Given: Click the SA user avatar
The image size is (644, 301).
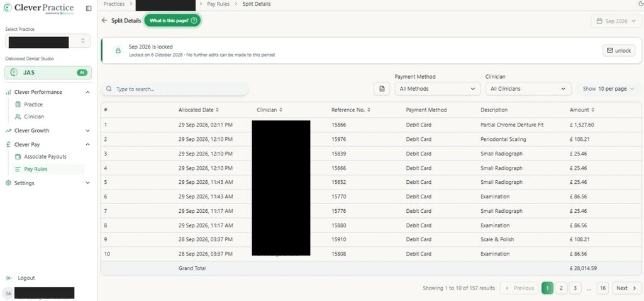Looking at the screenshot, I should coord(8,293).
